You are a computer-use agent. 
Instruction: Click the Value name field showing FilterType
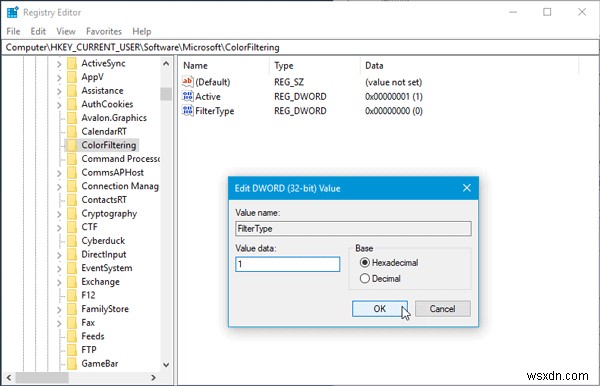click(x=353, y=228)
